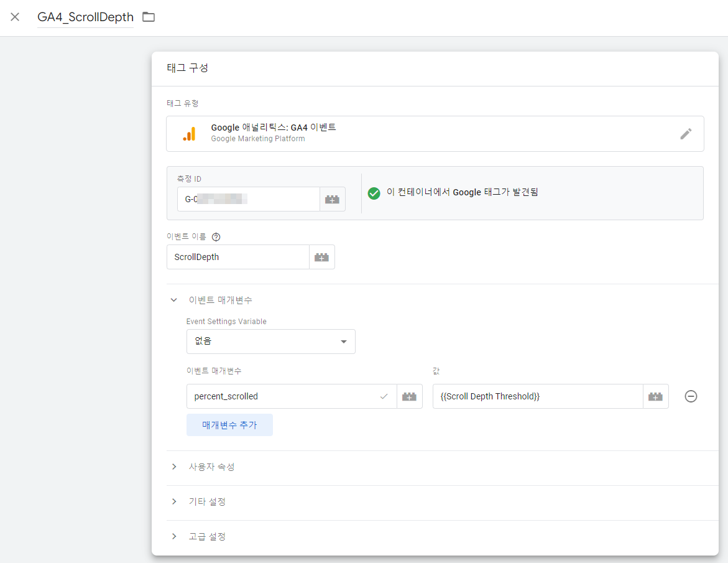This screenshot has width=728, height=563.
Task: Insert variable for Scroll Depth Threshold value
Action: pyautogui.click(x=655, y=396)
